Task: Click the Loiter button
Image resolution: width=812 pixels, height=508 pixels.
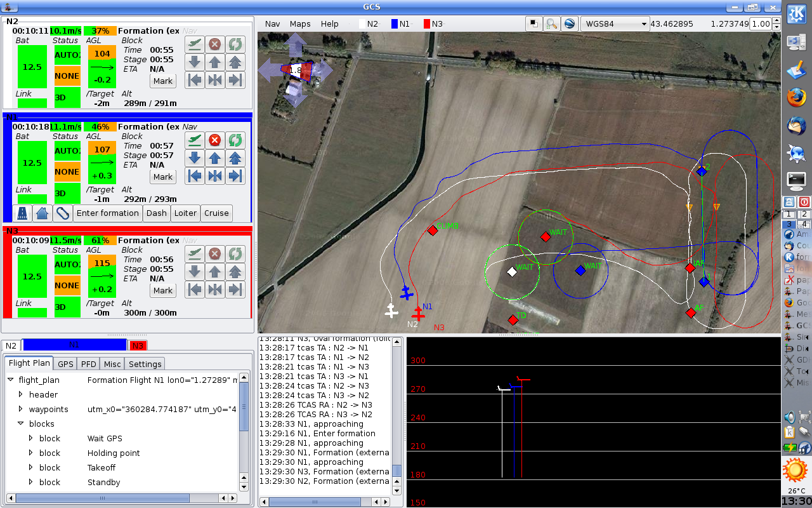Action: (x=185, y=213)
